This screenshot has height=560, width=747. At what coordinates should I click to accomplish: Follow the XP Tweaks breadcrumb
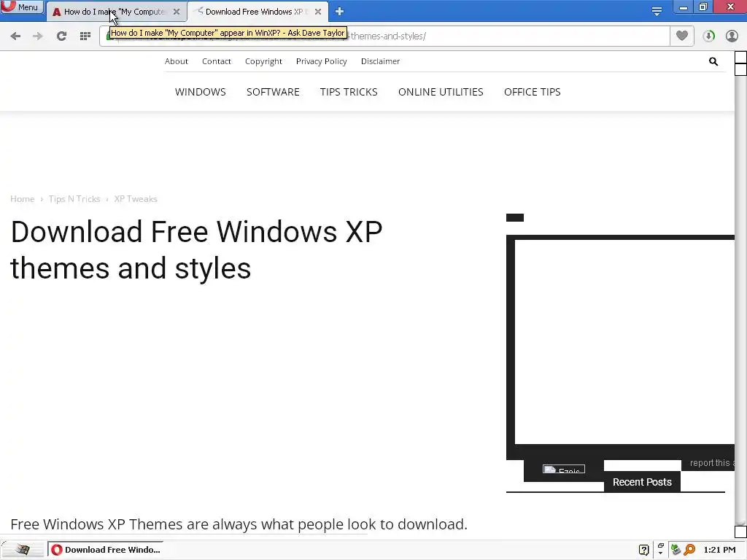pyautogui.click(x=135, y=199)
